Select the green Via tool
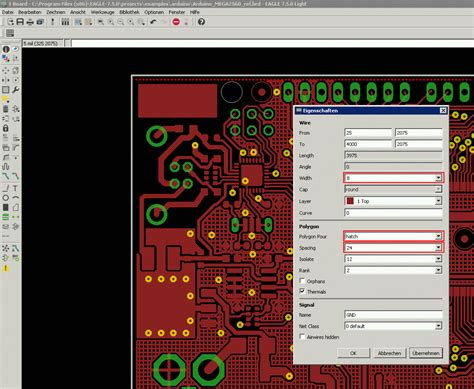 tap(6, 217)
